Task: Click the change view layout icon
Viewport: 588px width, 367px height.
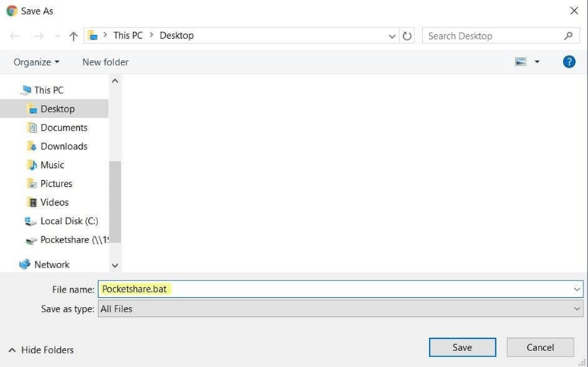Action: tap(521, 62)
